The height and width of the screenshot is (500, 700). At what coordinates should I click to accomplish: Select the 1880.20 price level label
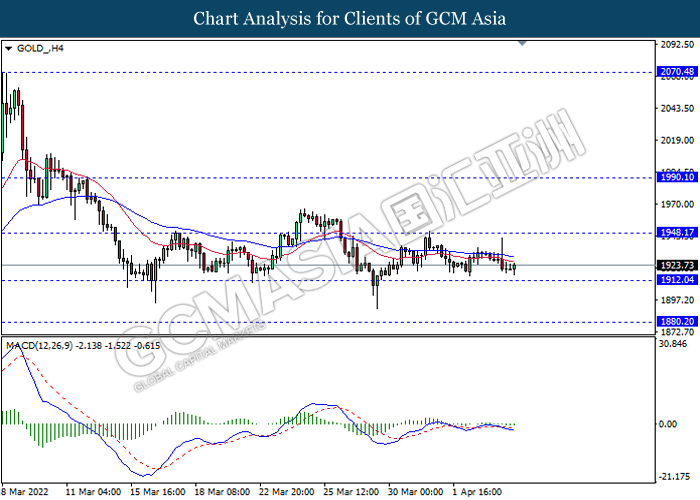(677, 321)
